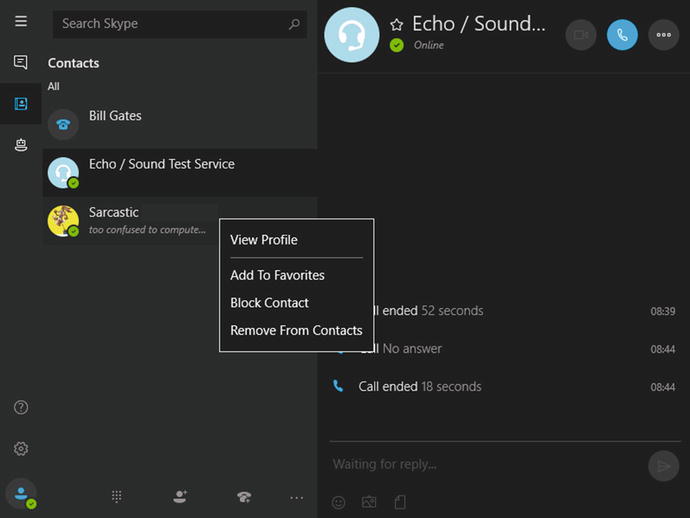Open the hamburger menu
The width and height of the screenshot is (690, 518).
click(x=21, y=21)
